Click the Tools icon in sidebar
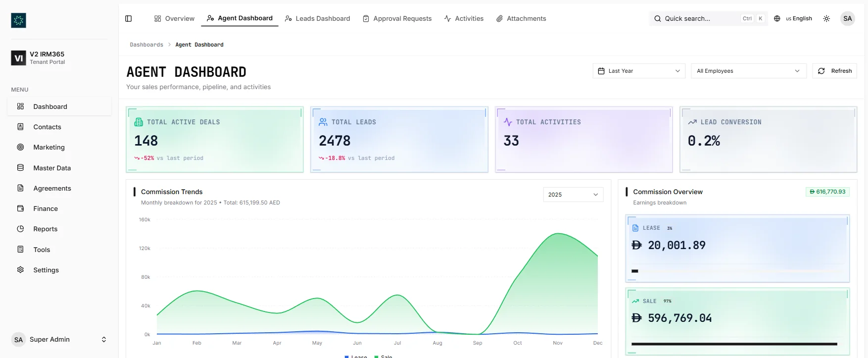Image resolution: width=868 pixels, height=358 pixels. [x=20, y=250]
